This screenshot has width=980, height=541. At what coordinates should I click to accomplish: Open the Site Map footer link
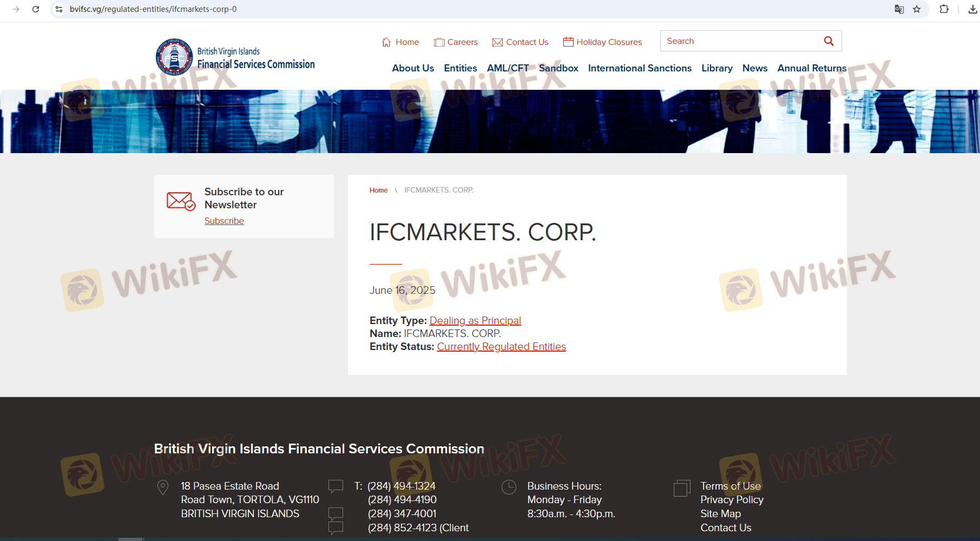721,514
